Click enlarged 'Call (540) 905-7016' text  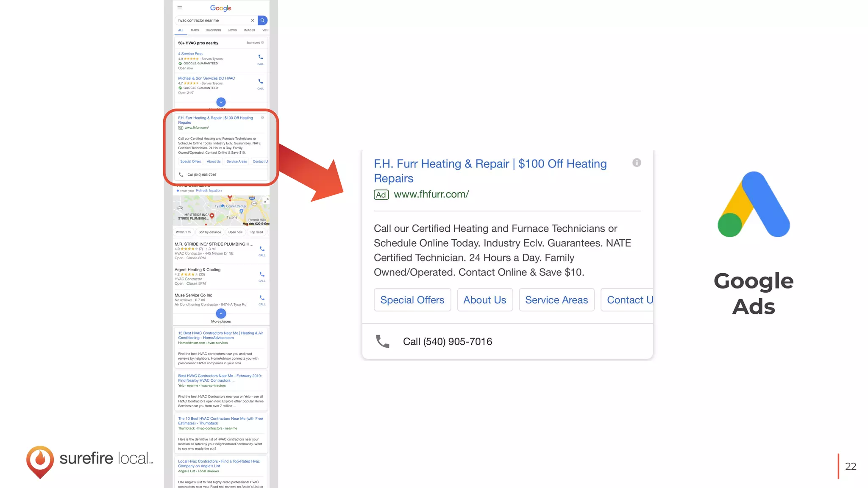(448, 342)
